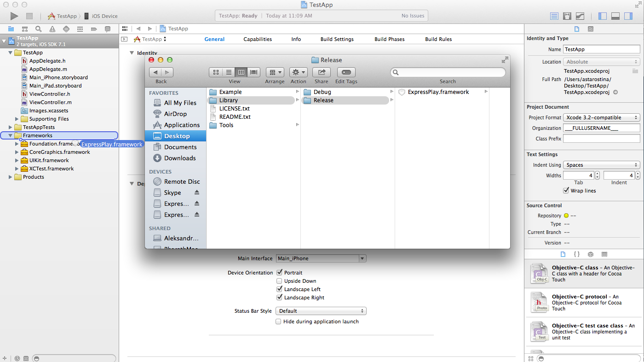
Task: Click the Run play button in Xcode toolbar
Action: [x=14, y=16]
